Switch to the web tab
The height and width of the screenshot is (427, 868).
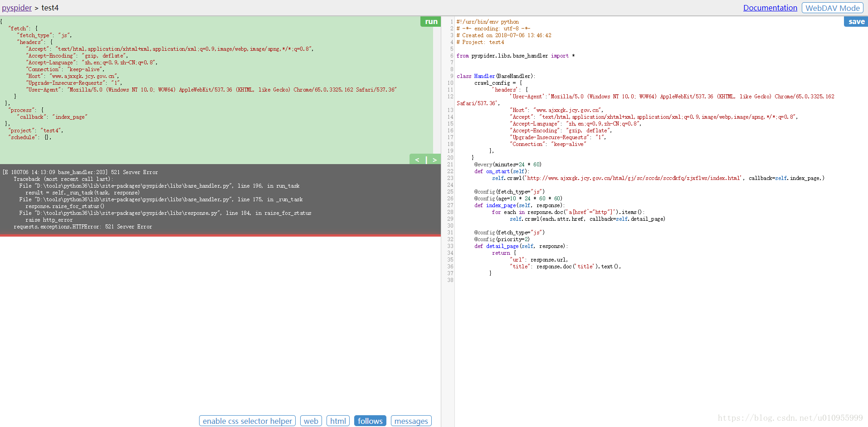click(x=311, y=421)
